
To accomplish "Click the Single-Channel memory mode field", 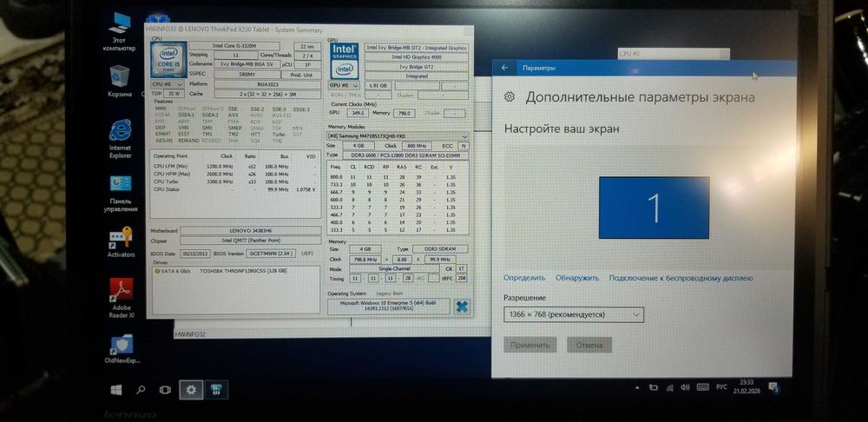I will coord(394,268).
